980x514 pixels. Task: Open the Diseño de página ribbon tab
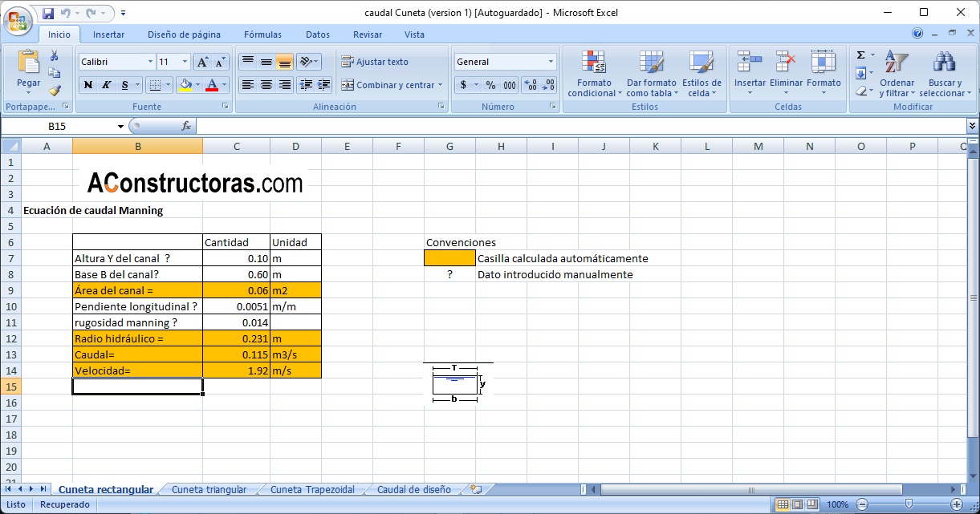pos(184,34)
